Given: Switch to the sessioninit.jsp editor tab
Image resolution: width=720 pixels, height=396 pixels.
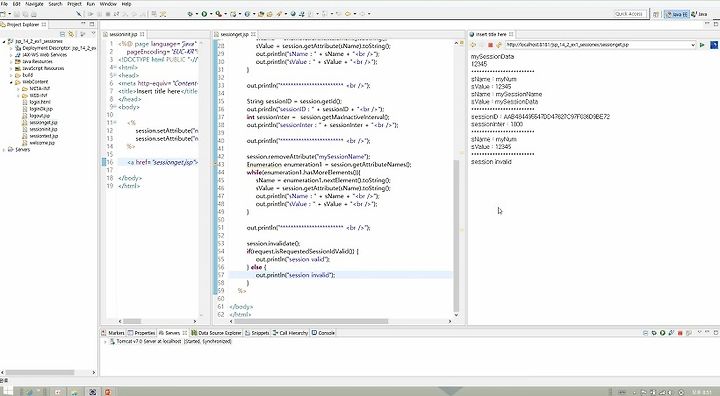Looking at the screenshot, I should pos(123,34).
